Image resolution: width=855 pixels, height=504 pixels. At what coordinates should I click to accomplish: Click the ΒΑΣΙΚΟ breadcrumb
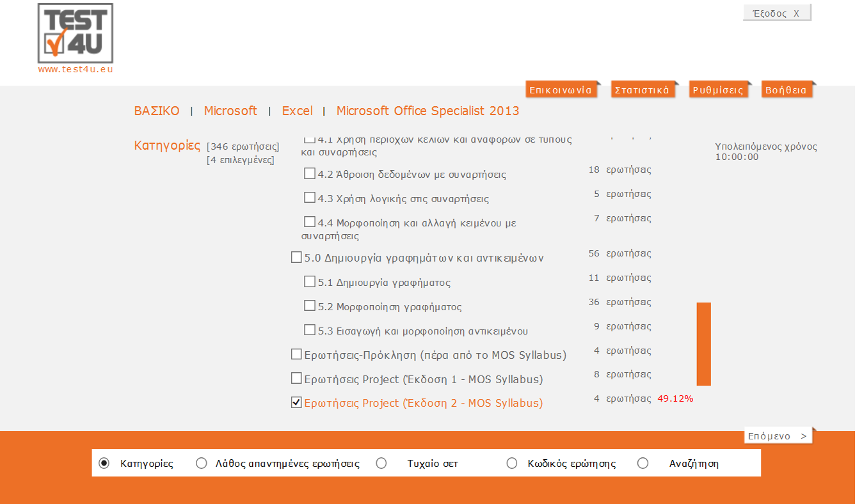click(x=157, y=111)
